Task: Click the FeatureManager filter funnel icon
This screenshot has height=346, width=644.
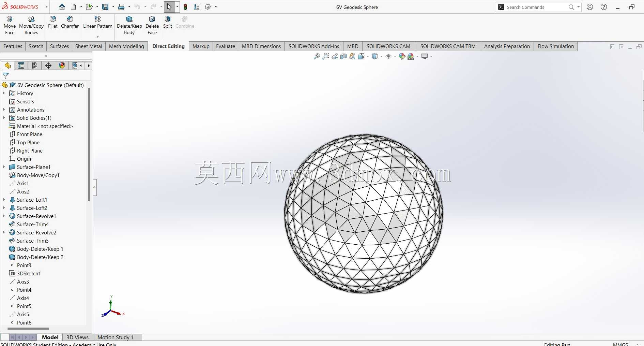Action: (6, 76)
